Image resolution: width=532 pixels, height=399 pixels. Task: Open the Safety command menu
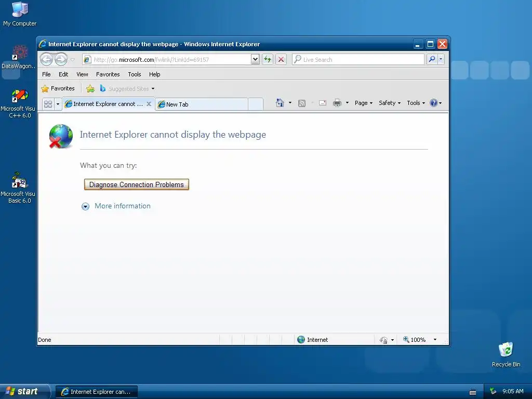click(x=390, y=103)
